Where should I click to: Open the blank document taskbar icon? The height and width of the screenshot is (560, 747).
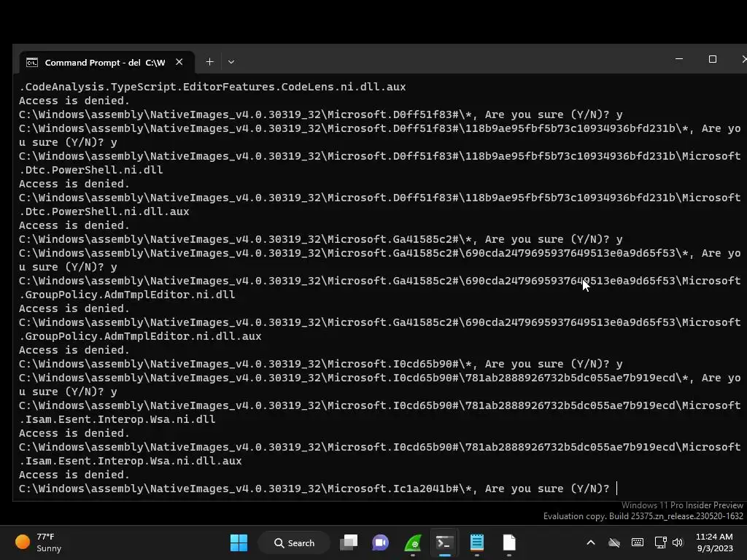click(508, 542)
